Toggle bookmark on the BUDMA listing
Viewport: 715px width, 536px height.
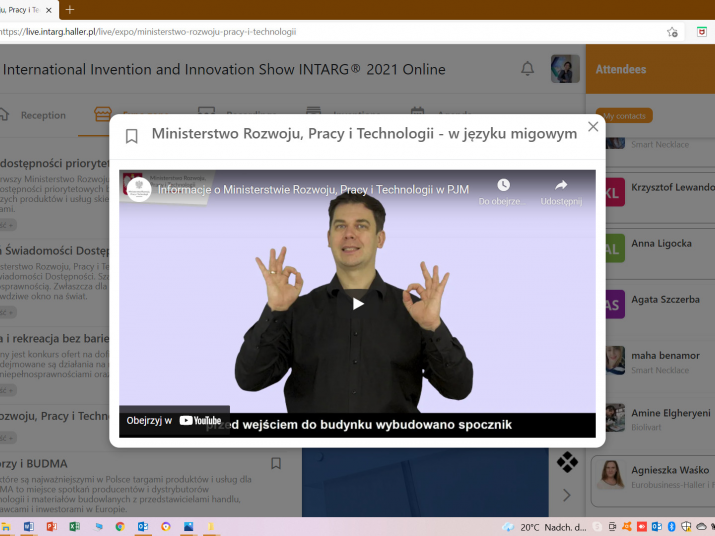click(277, 463)
